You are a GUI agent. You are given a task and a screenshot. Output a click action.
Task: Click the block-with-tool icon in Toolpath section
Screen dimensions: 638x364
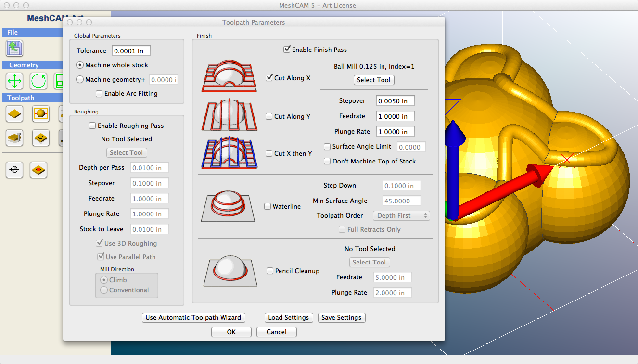coord(14,138)
